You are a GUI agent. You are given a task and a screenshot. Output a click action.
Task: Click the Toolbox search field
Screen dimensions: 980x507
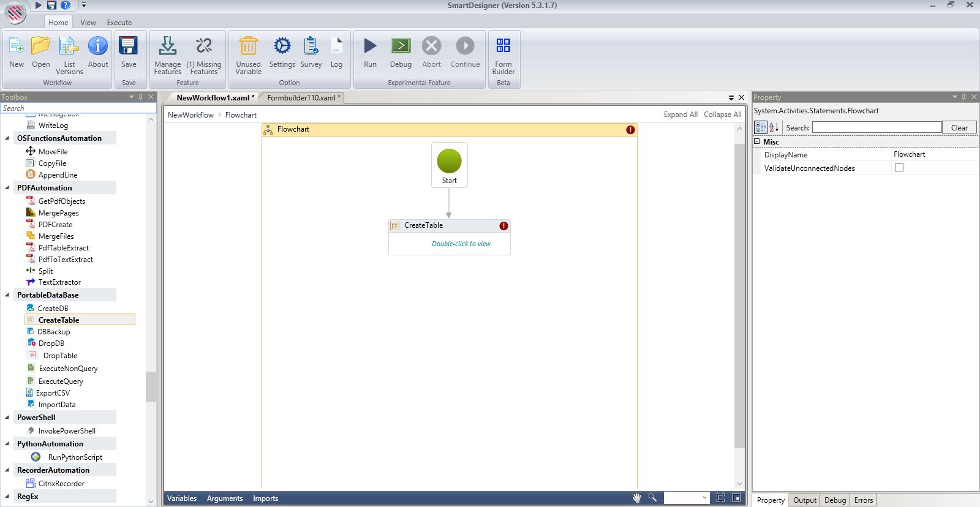(77, 108)
